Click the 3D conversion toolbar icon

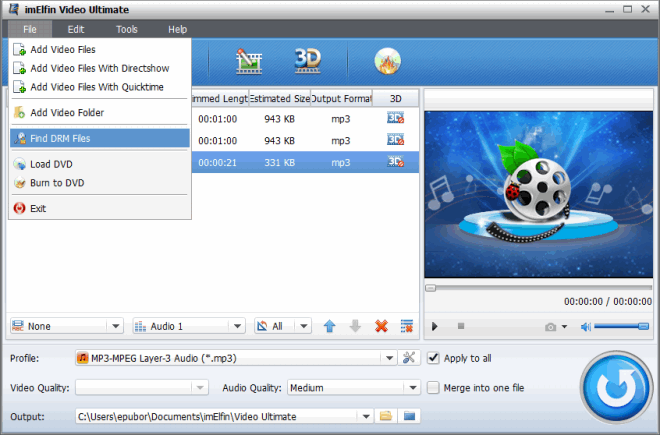pyautogui.click(x=308, y=61)
